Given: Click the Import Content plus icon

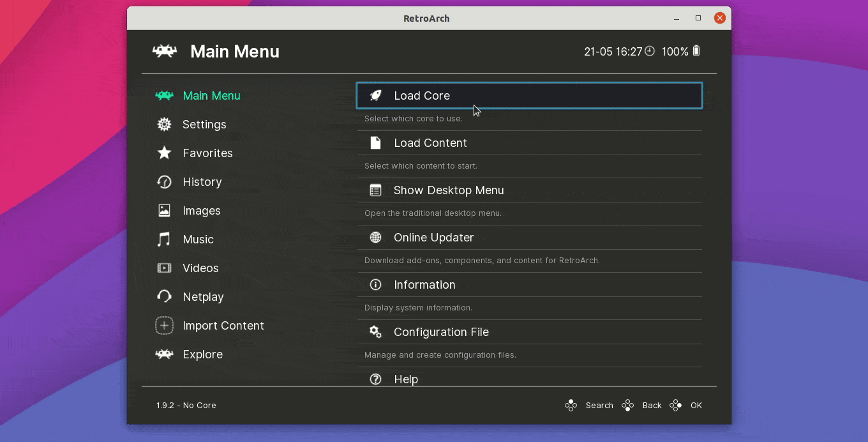Looking at the screenshot, I should pos(164,325).
